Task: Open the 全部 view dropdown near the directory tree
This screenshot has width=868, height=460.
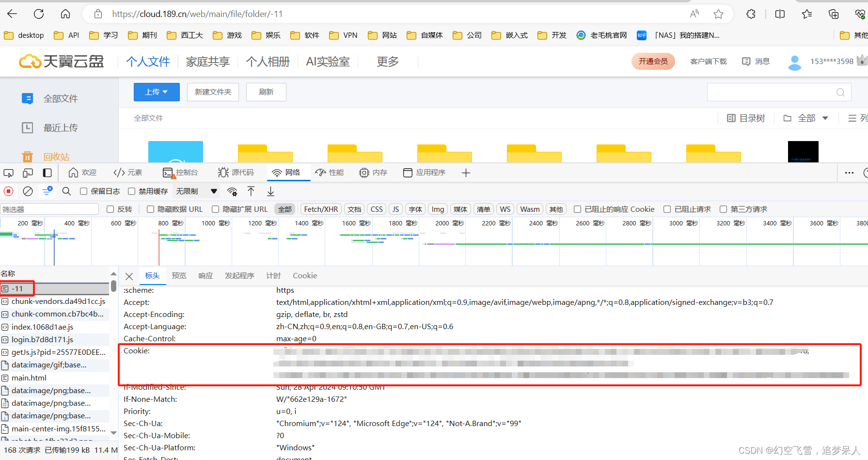Action: click(x=806, y=118)
